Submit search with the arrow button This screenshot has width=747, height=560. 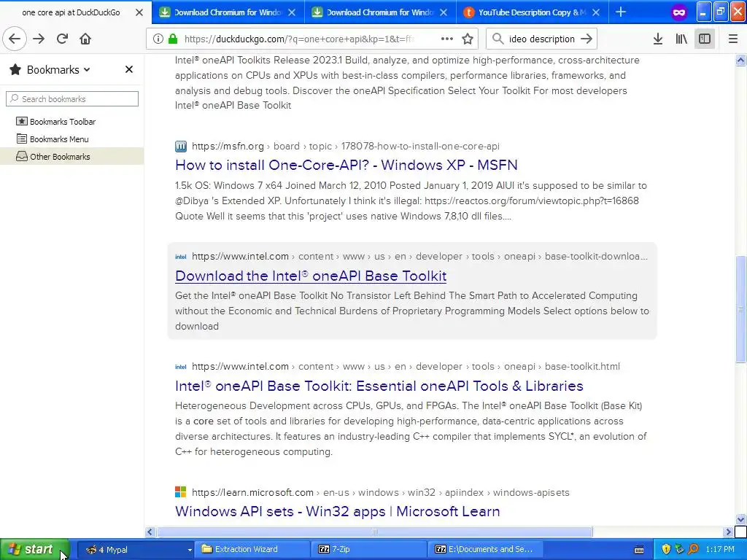(x=587, y=39)
